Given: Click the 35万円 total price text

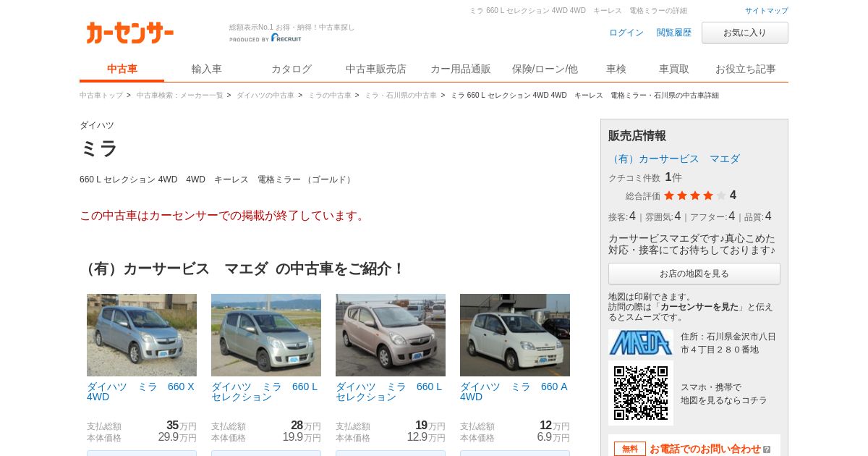Looking at the screenshot, I should click(x=182, y=426).
